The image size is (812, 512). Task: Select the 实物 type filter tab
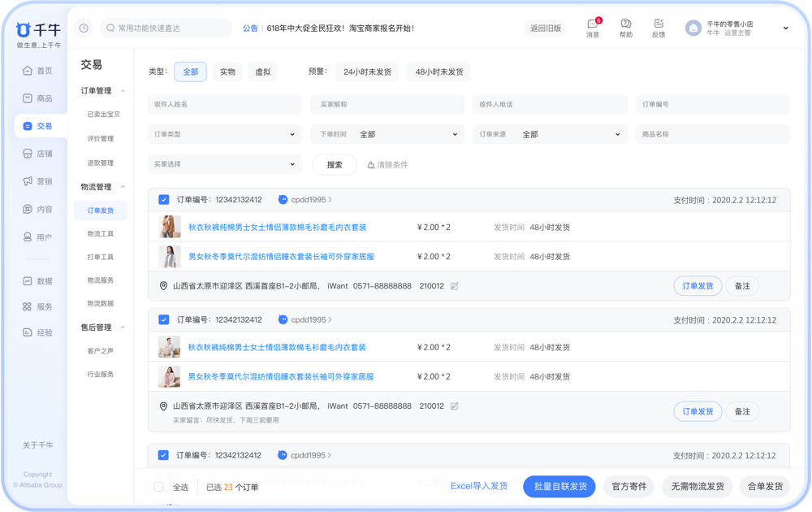click(227, 72)
